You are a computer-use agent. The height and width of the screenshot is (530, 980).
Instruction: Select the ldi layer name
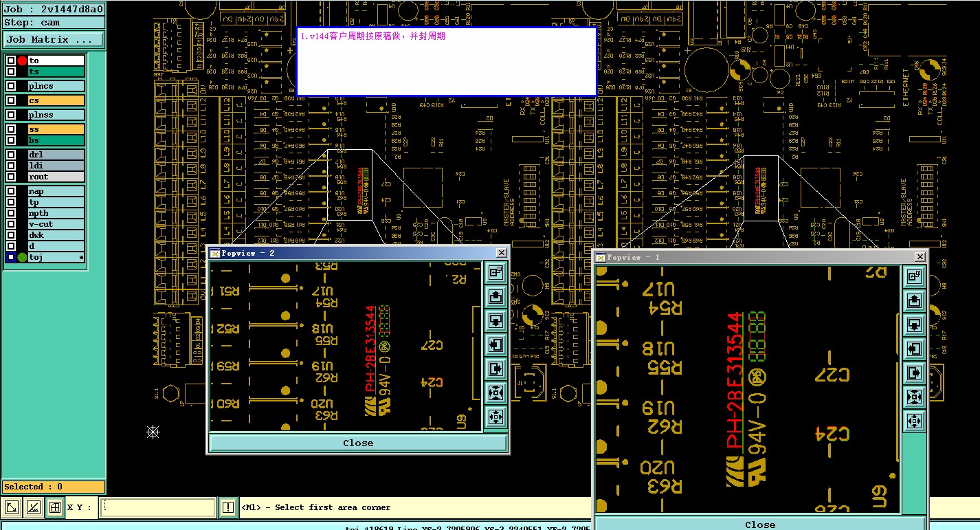[56, 166]
